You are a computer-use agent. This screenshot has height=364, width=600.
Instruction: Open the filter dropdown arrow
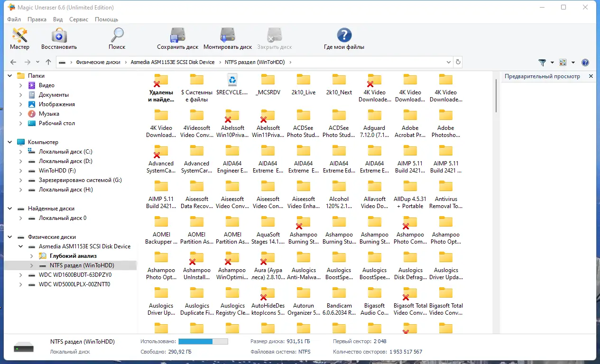pos(552,62)
